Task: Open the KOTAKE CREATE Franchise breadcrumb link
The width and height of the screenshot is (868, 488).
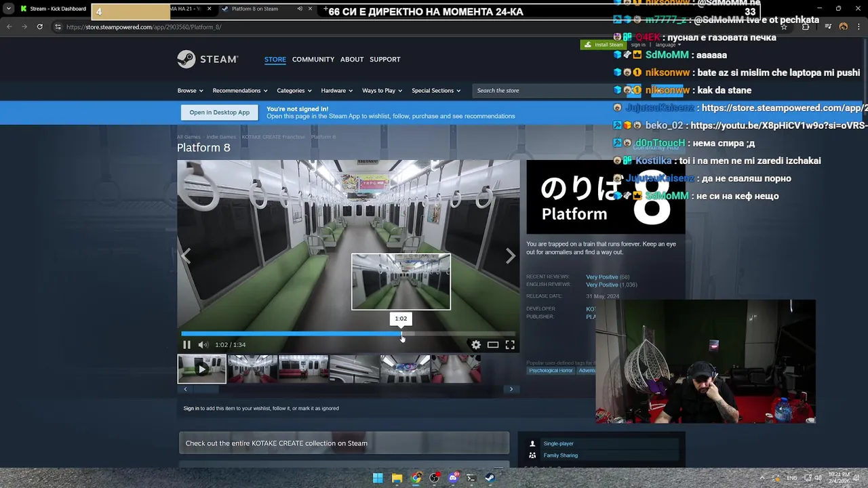Action: tap(273, 137)
